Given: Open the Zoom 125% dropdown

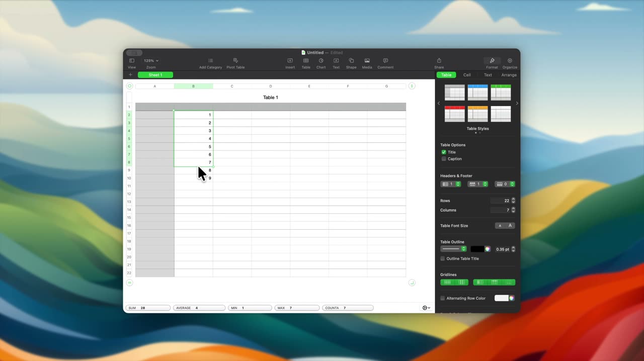Looking at the screenshot, I should coord(151,61).
